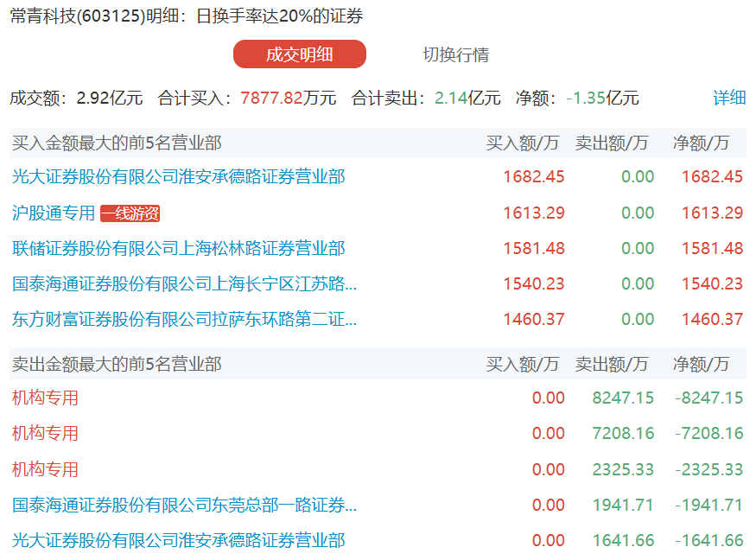Open 国泰海通证券上海长宁区江苏路 branch

point(184,284)
